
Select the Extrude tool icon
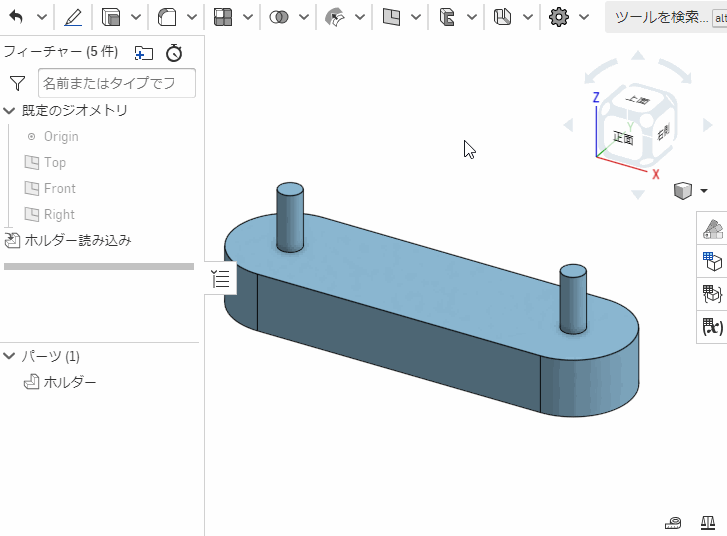click(x=111, y=17)
